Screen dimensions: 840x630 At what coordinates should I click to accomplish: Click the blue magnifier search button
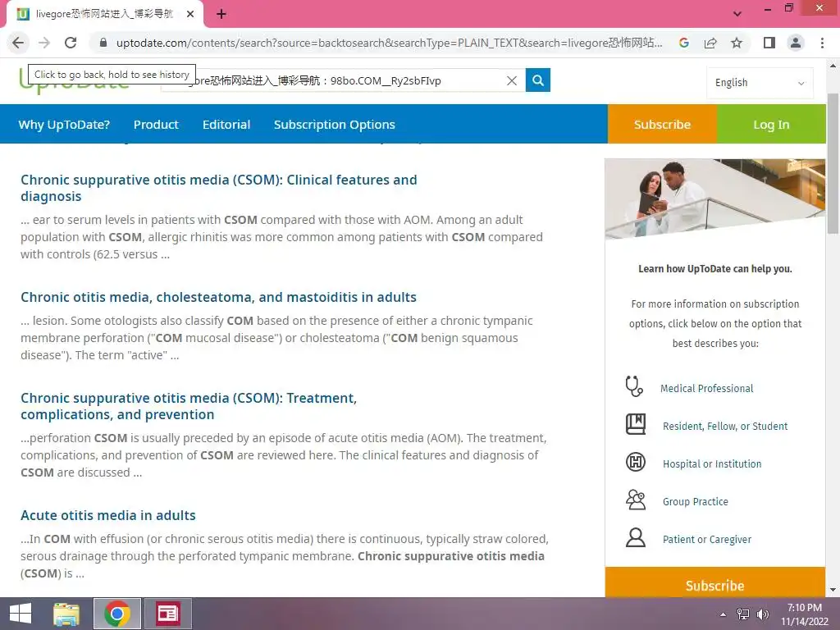(x=538, y=80)
